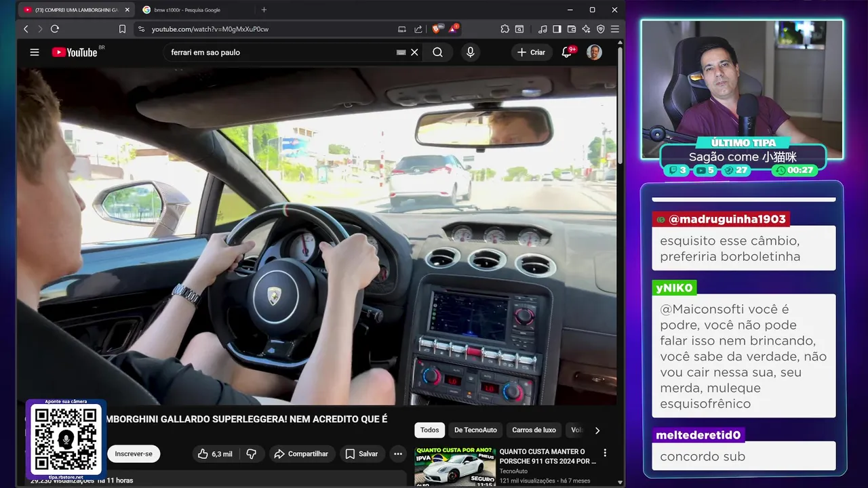Image resolution: width=868 pixels, height=488 pixels.
Task: Click the Compartilhar button
Action: 302,453
